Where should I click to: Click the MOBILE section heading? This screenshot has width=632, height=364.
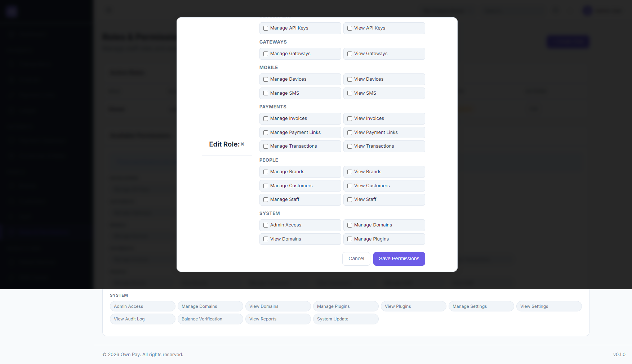tap(269, 68)
